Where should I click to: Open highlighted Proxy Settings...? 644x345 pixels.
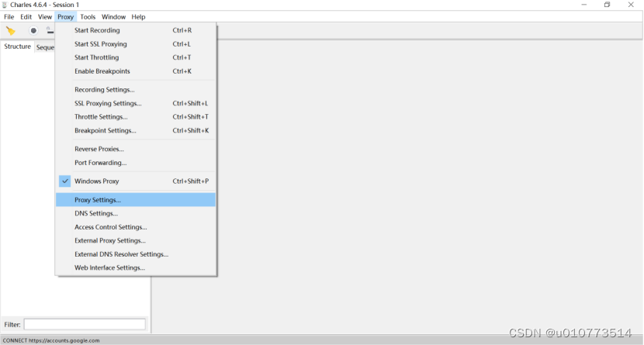coord(136,200)
